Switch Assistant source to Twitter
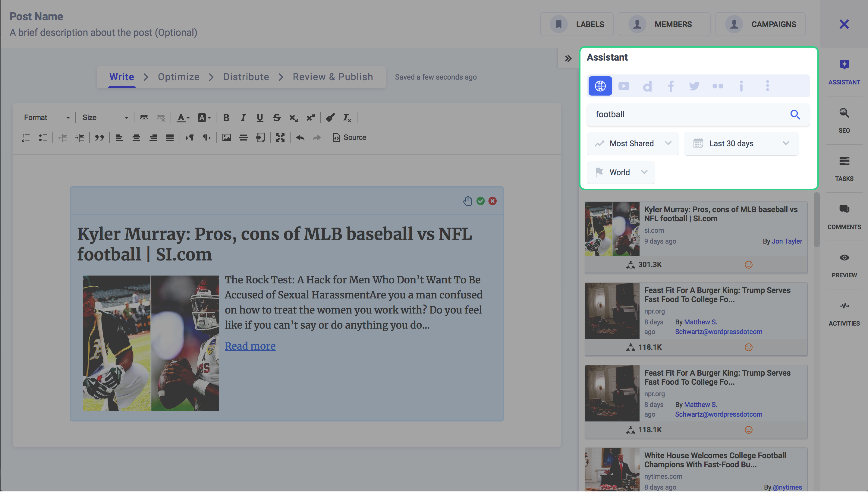 tap(694, 86)
